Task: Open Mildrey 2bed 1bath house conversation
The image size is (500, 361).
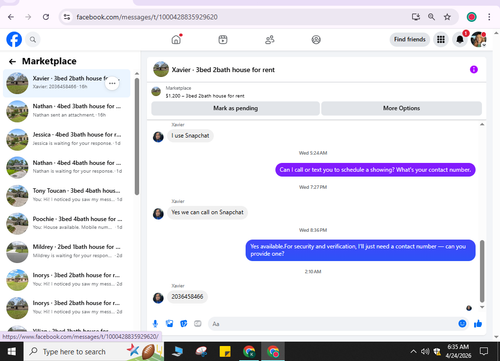Action: click(x=67, y=252)
